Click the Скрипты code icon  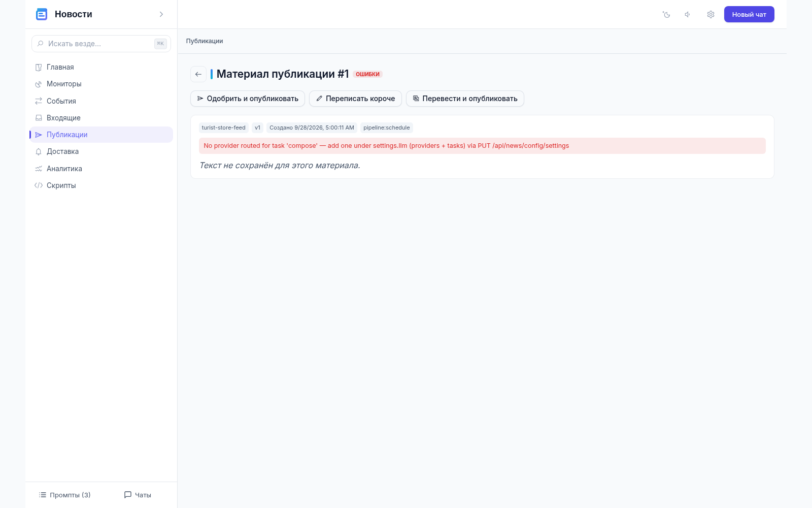tap(39, 185)
